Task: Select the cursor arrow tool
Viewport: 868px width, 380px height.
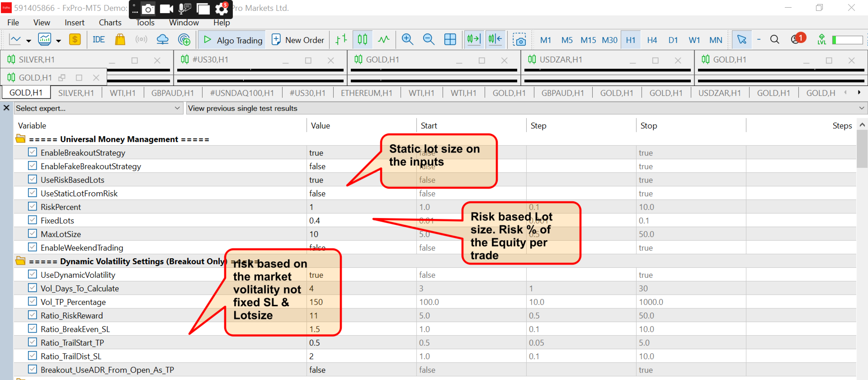Action: pyautogui.click(x=742, y=40)
